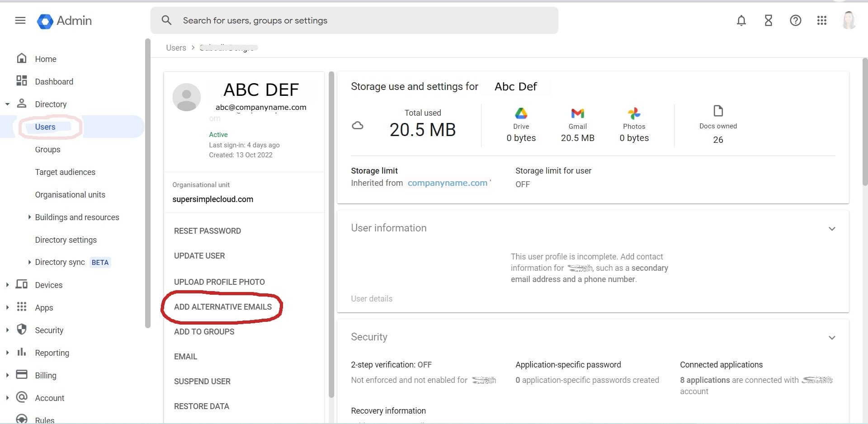
Task: Click the Gmail icon
Action: (x=578, y=113)
